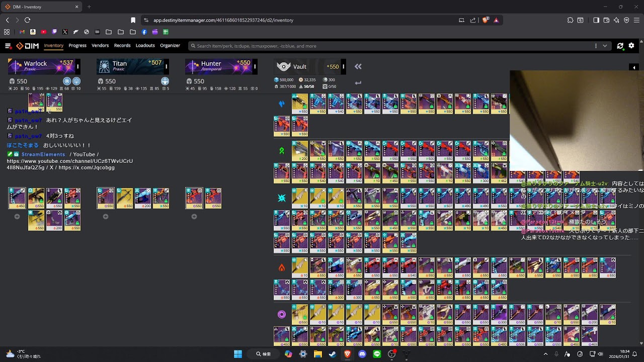Open the Brave Shields icon
The width and height of the screenshot is (644, 362).
(x=486, y=20)
